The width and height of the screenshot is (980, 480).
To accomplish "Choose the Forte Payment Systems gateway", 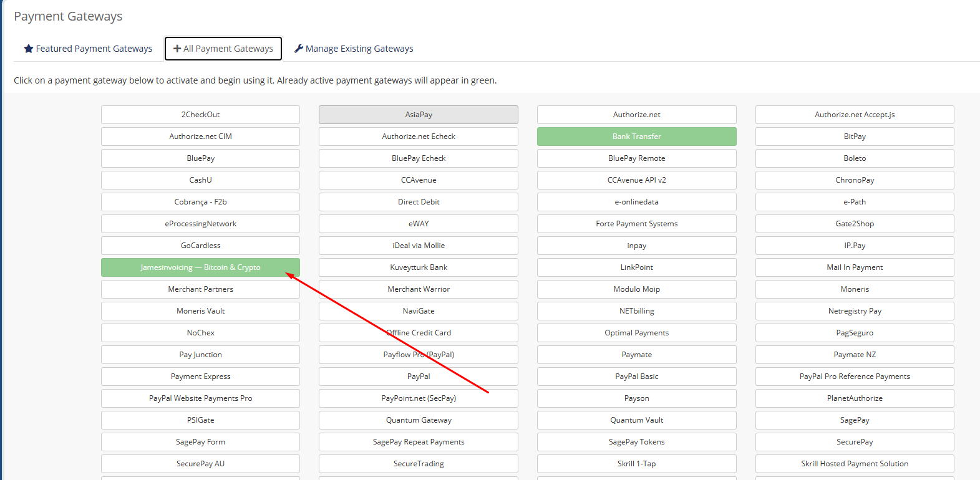I will tap(637, 224).
